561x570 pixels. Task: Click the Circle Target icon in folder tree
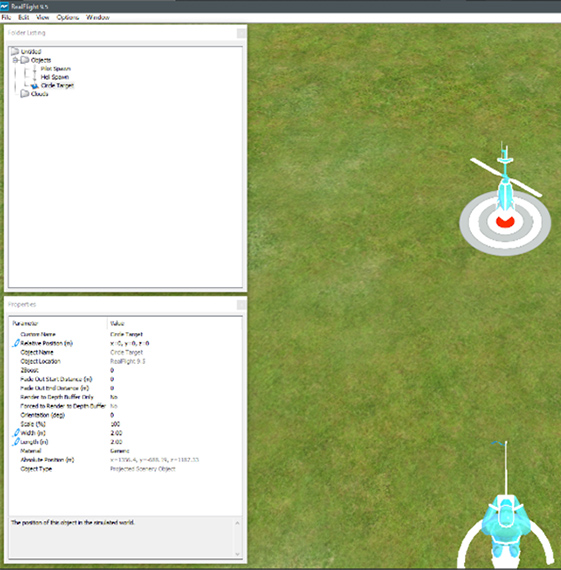coord(35,86)
